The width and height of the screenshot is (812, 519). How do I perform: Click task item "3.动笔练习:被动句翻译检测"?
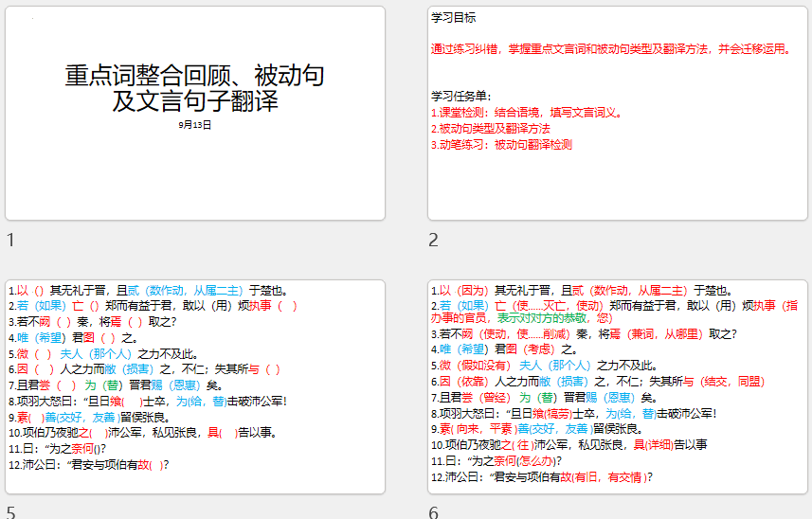(502, 145)
